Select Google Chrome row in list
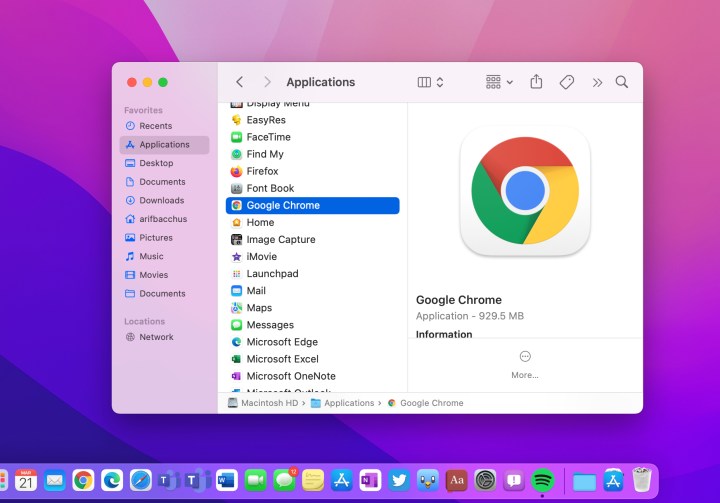Screen dimensions: 720x503 coord(313,205)
